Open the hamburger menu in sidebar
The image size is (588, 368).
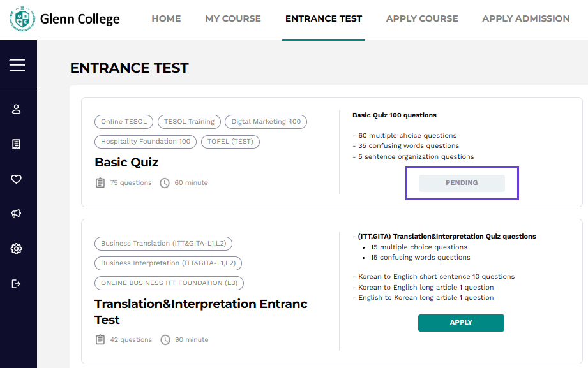click(17, 64)
